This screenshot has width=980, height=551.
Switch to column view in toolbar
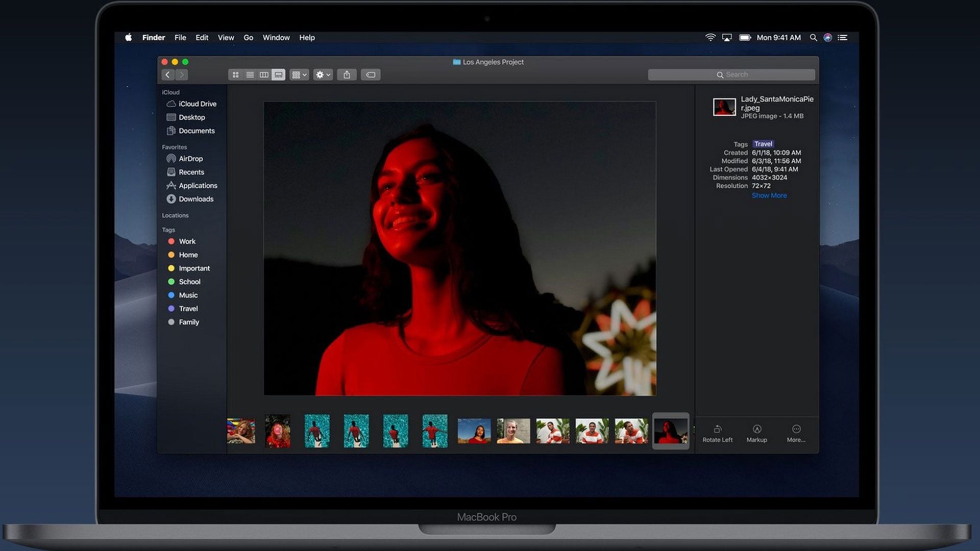(x=264, y=75)
